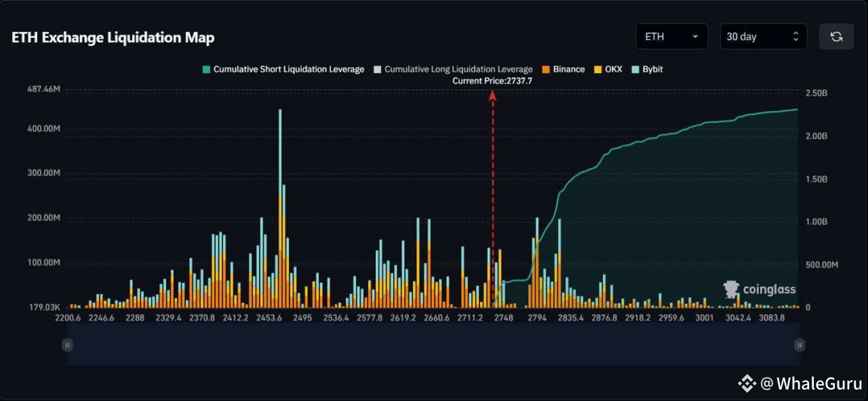The image size is (868, 401).
Task: Click the 2660.6 price axis label
Action: pyautogui.click(x=436, y=318)
